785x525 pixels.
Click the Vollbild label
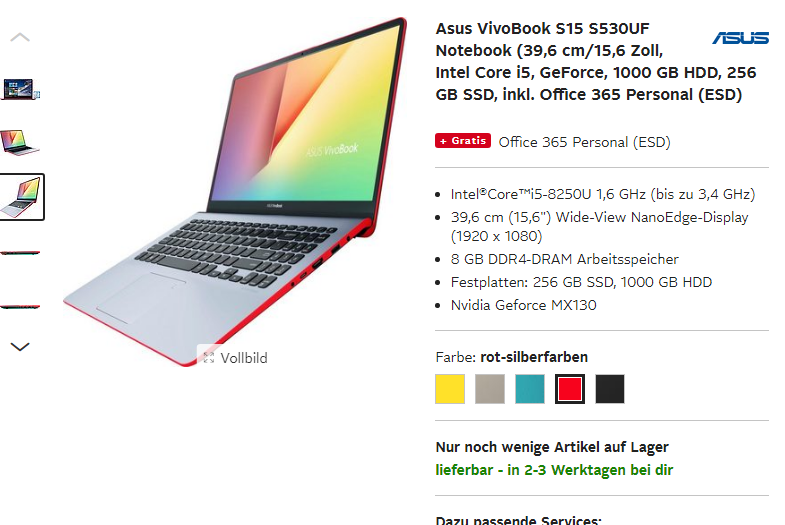244,358
